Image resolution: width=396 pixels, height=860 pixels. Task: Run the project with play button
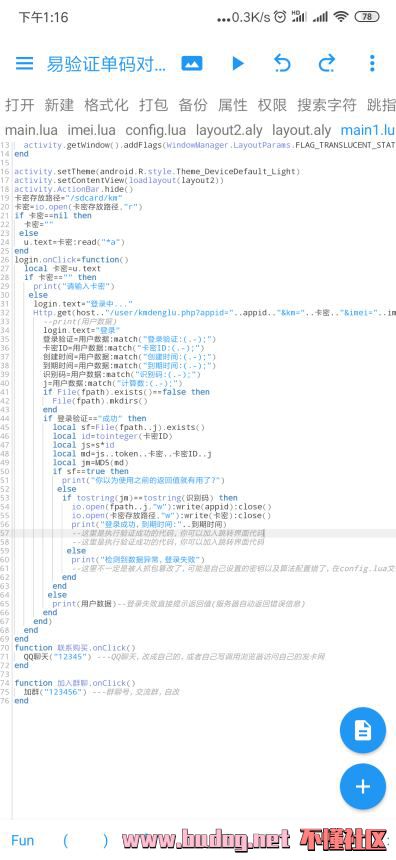237,64
